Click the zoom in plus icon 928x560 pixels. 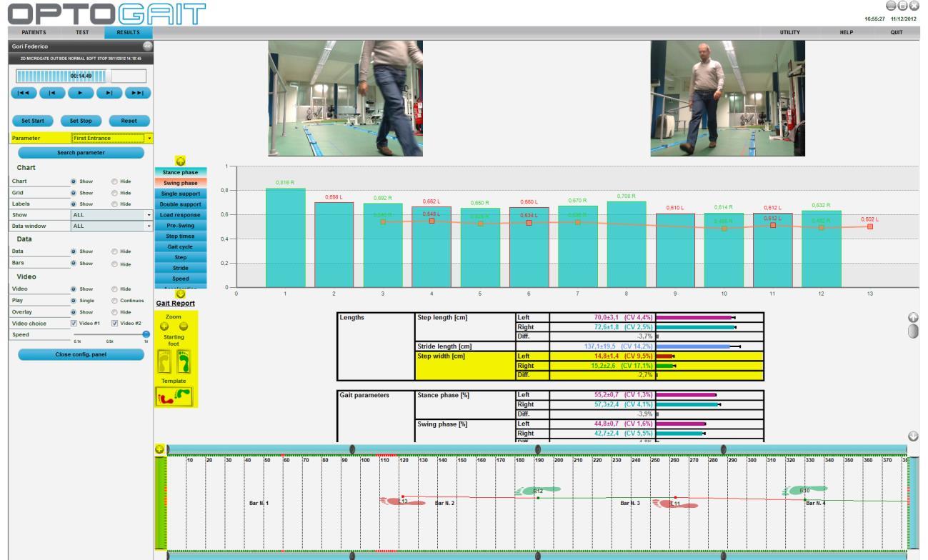click(164, 326)
